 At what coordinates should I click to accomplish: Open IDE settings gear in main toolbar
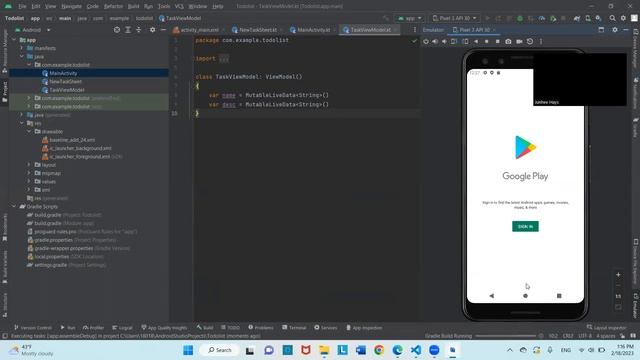623,18
